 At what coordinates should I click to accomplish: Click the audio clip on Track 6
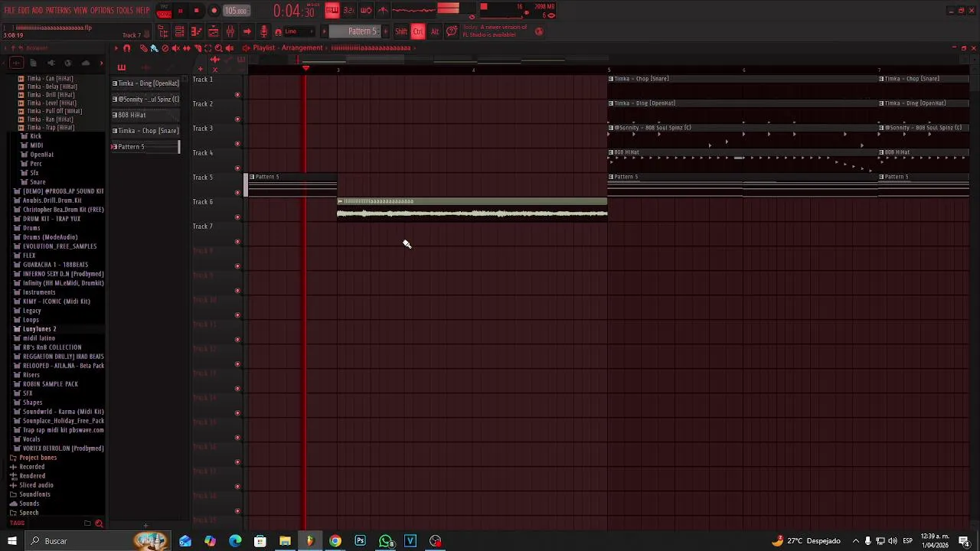[472, 209]
